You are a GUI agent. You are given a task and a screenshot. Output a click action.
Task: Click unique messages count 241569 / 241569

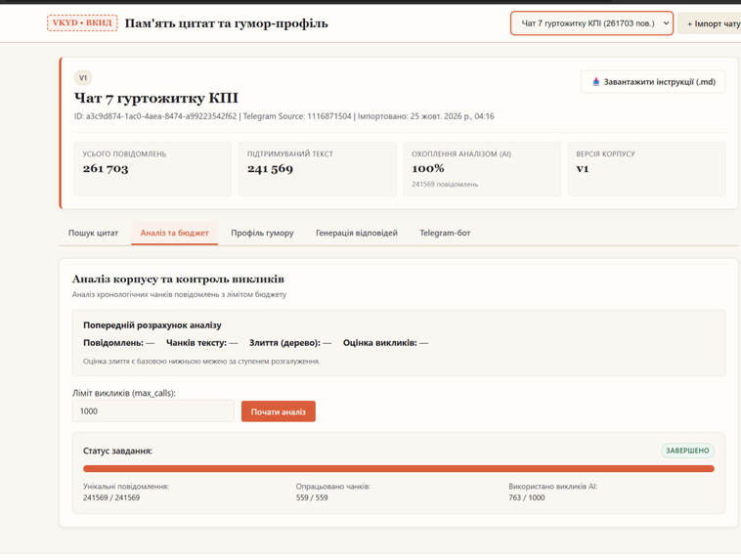pyautogui.click(x=111, y=497)
